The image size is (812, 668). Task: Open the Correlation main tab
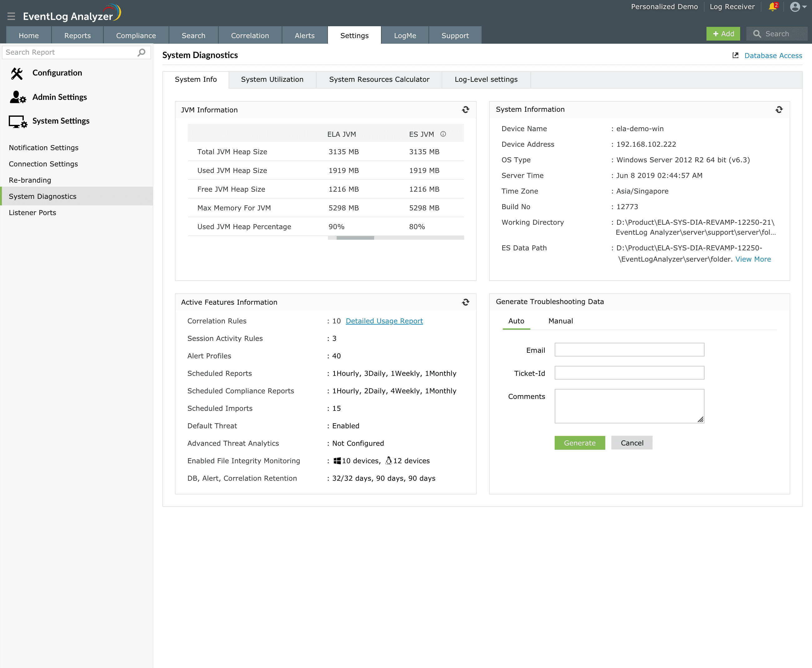pos(250,35)
